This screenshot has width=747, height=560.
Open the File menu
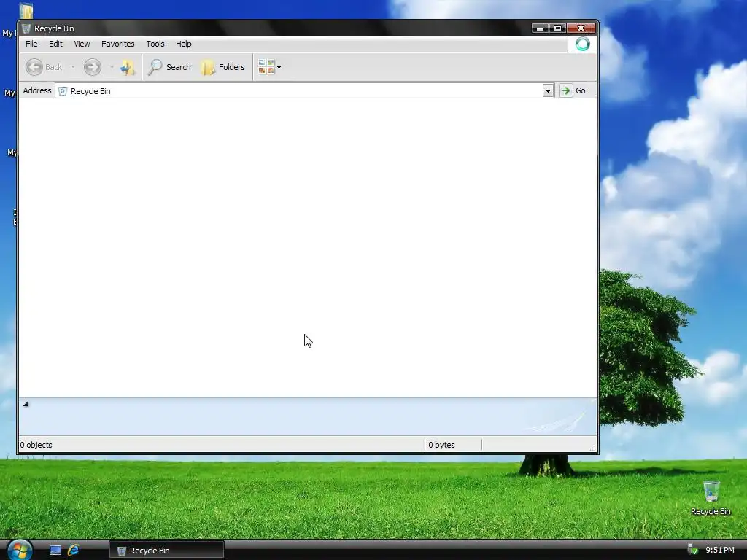31,44
